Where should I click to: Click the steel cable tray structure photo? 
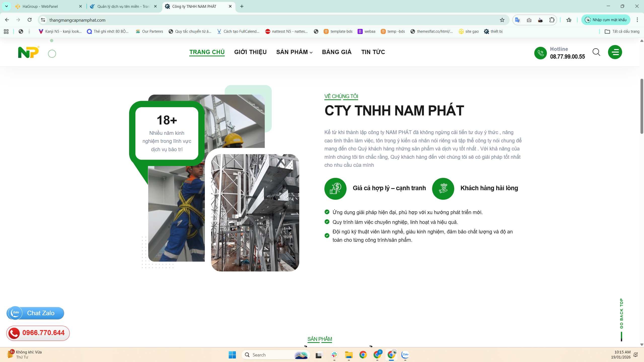click(x=255, y=213)
